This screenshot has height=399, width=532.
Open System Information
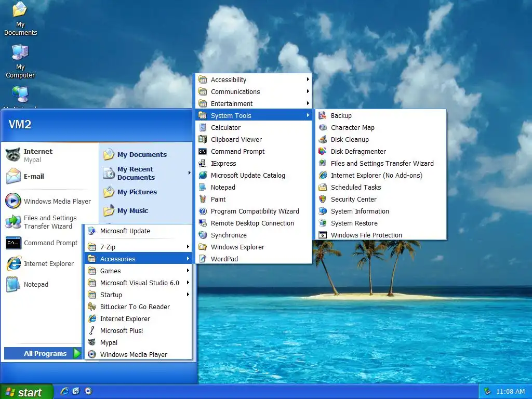381,211
